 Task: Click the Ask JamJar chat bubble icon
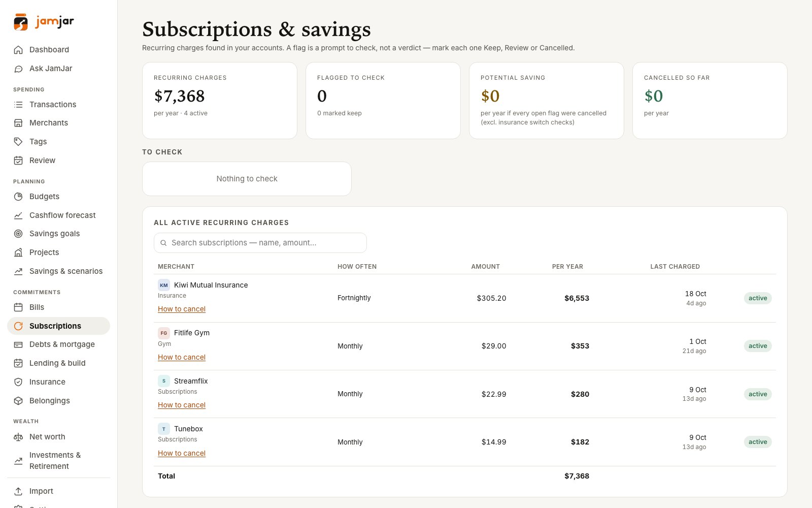pos(18,69)
